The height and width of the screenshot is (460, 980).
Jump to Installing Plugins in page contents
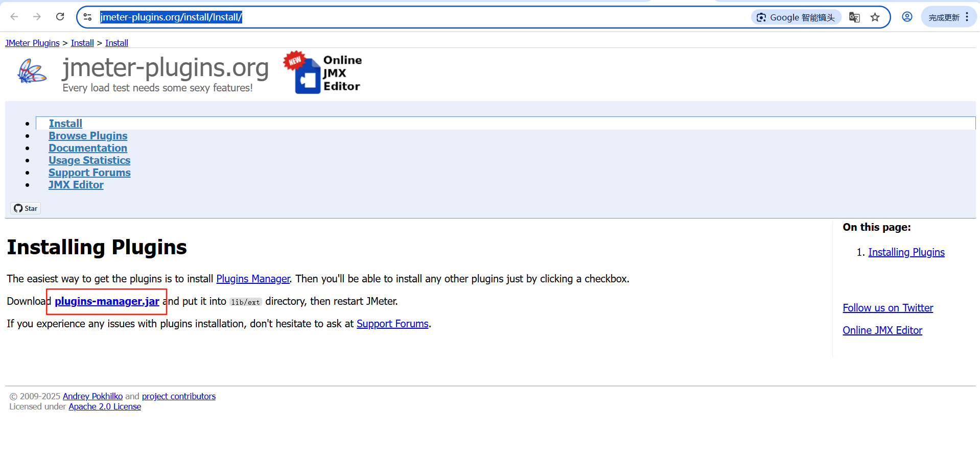pyautogui.click(x=906, y=252)
